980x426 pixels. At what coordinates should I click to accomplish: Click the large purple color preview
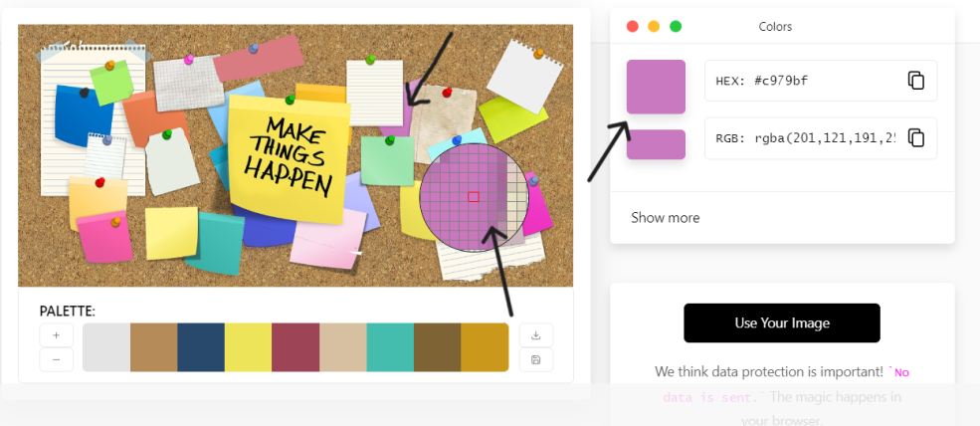point(657,87)
